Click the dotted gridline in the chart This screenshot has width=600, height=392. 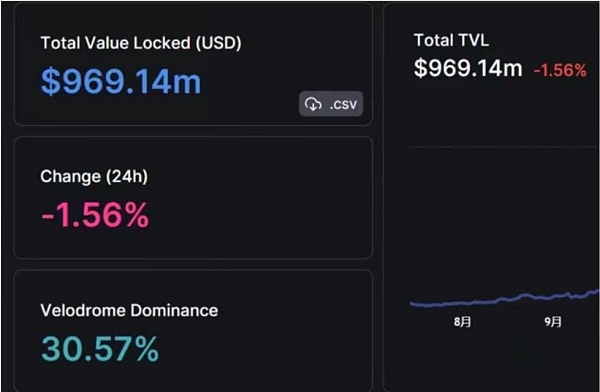pyautogui.click(x=504, y=146)
